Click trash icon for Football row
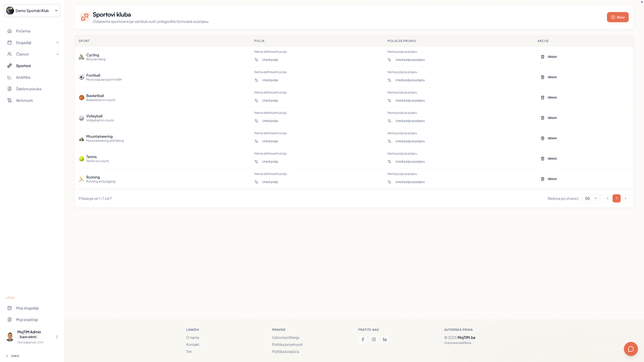 (x=543, y=77)
